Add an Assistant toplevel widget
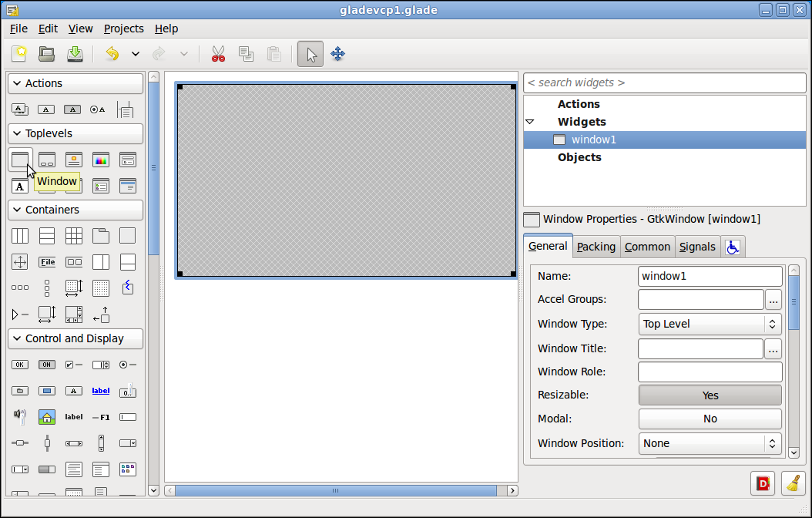Viewport: 812px width, 518px height. click(128, 186)
